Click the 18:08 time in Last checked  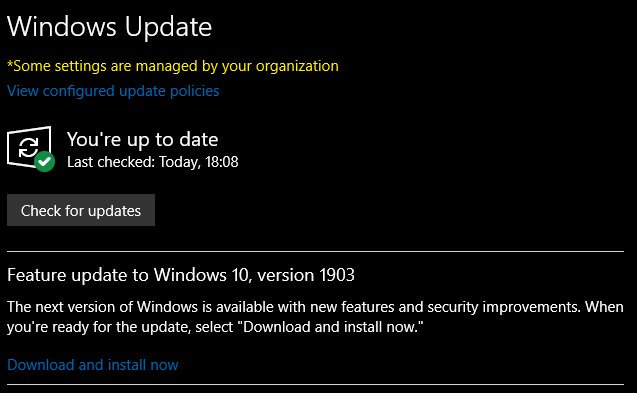point(221,162)
